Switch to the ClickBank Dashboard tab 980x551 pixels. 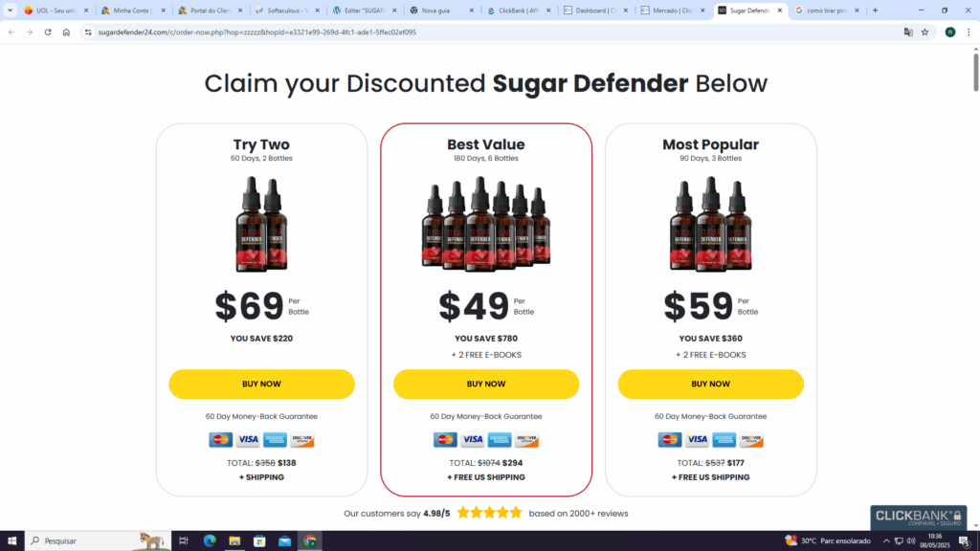tap(595, 11)
